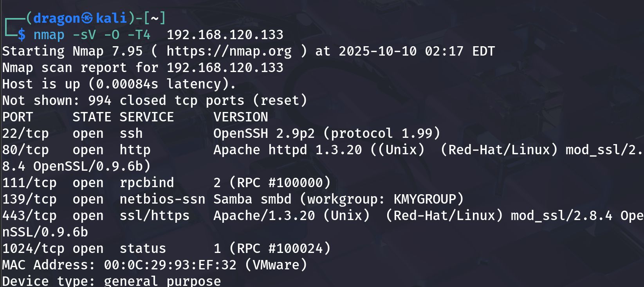Click the KMYGROUP workgroup name

(425, 199)
